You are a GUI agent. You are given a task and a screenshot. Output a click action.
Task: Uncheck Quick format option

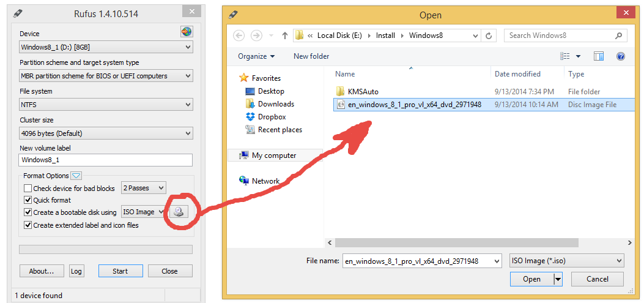pos(28,200)
